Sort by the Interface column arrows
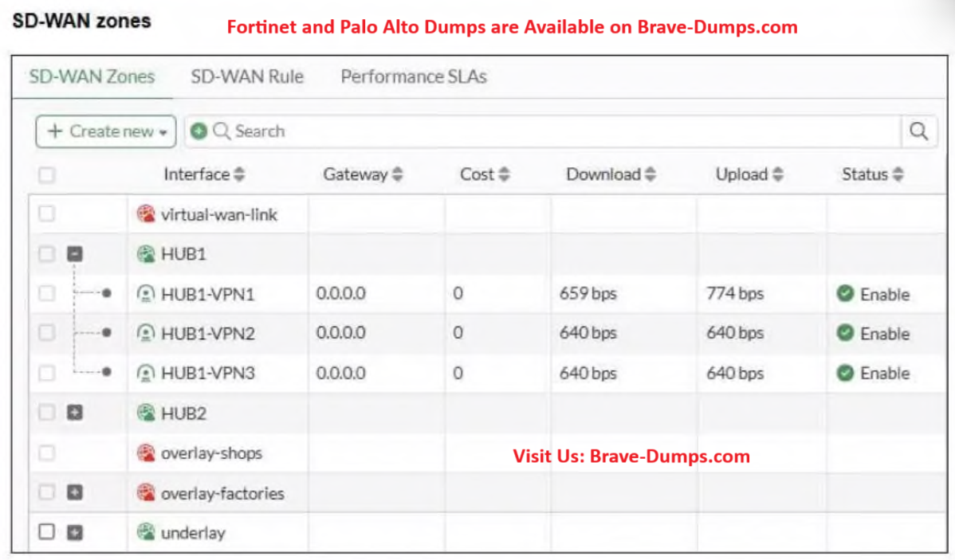The image size is (955, 560). [239, 174]
